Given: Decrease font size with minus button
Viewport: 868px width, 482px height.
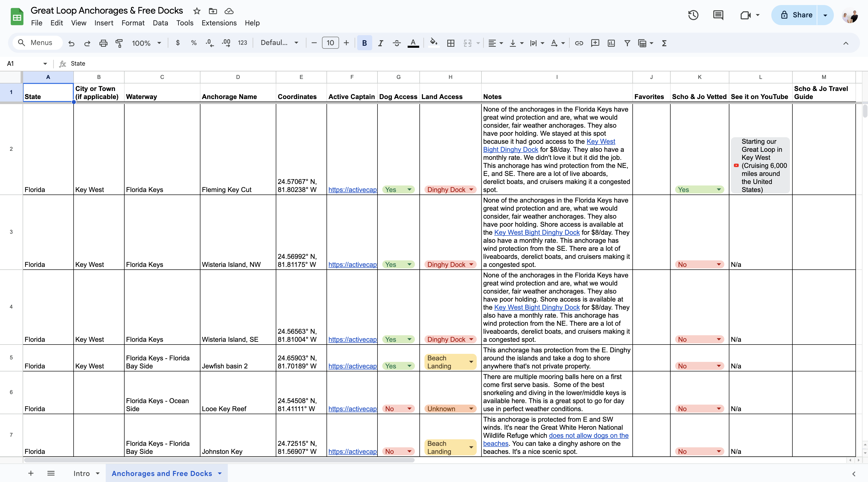Looking at the screenshot, I should coord(314,43).
